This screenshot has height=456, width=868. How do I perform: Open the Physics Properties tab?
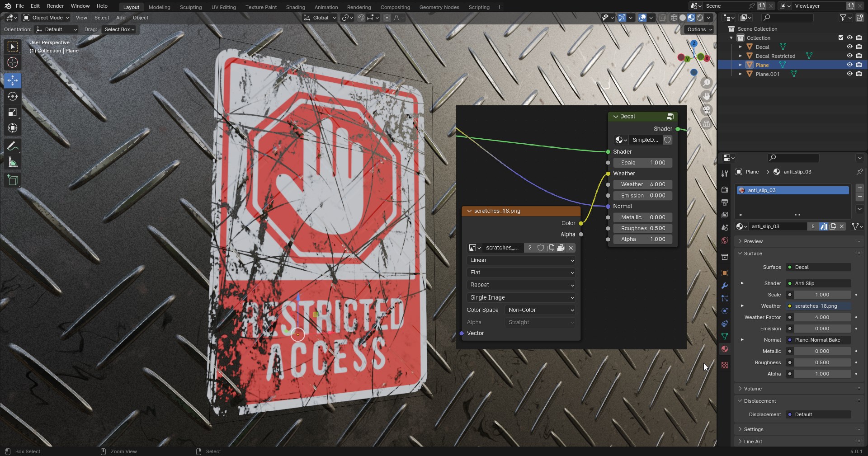724,311
